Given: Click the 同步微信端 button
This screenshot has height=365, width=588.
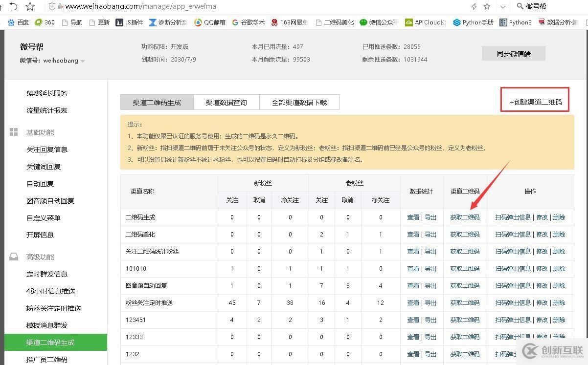Looking at the screenshot, I should click(513, 53).
